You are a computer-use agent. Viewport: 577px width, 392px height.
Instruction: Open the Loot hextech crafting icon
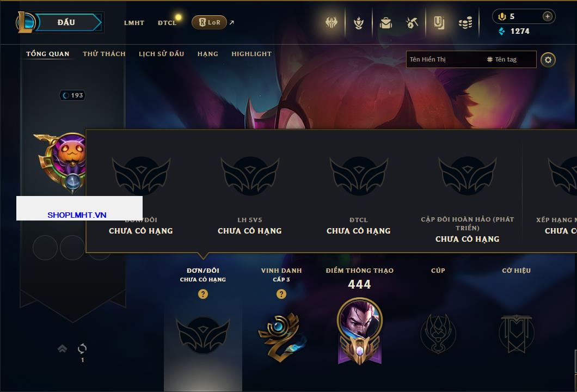412,23
